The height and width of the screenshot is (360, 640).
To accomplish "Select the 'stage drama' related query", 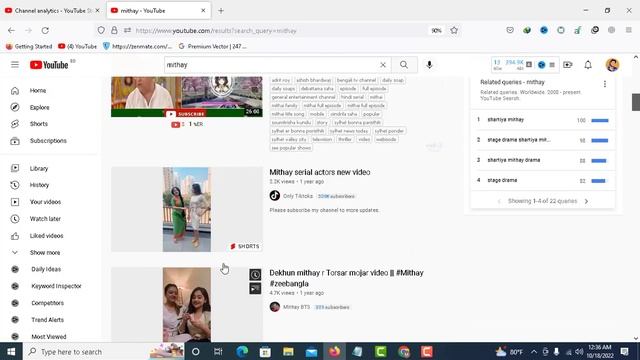I will 502,180.
